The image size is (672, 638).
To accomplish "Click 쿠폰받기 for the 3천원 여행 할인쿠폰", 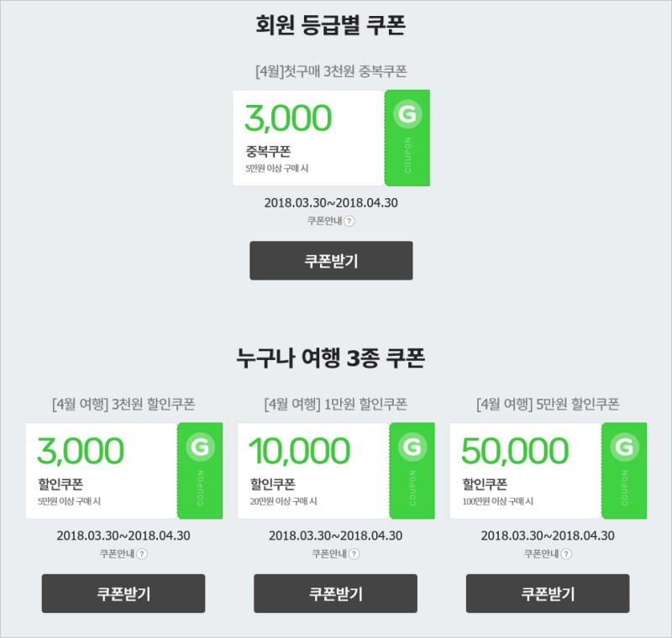I will click(x=123, y=594).
